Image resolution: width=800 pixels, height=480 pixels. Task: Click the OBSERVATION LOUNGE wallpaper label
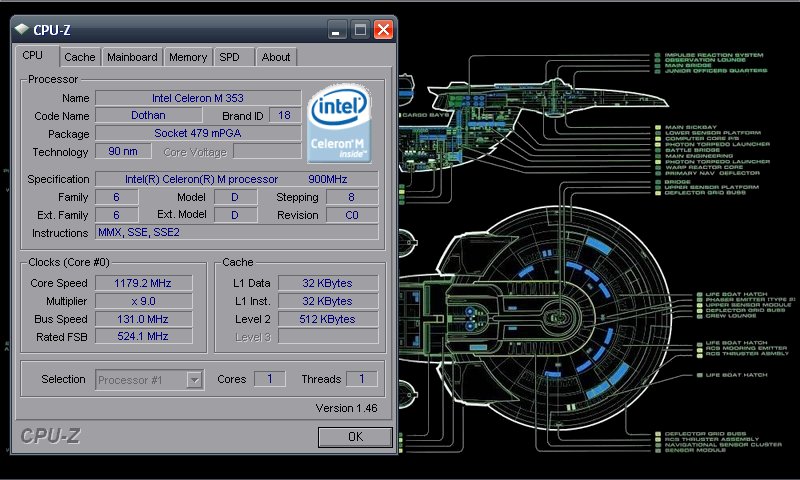(705, 60)
